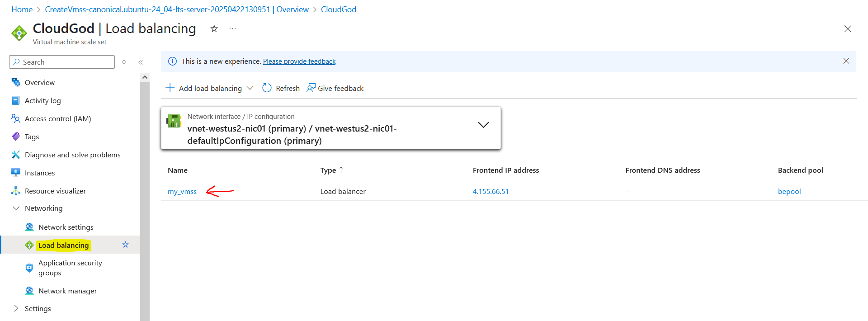The width and height of the screenshot is (868, 321).
Task: Focus the sidebar Search input field
Action: coord(62,62)
